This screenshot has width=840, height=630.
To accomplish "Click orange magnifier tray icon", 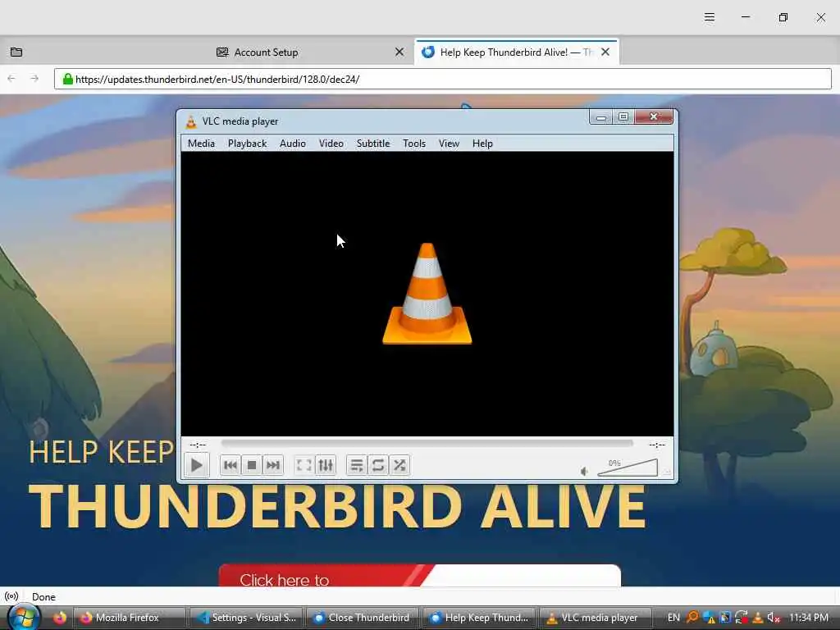I will coord(692,617).
